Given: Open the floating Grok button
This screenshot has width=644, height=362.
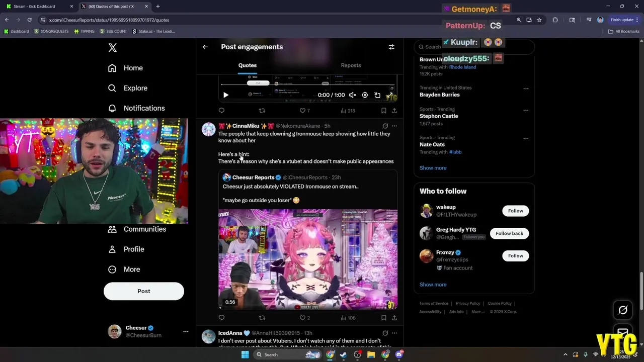Looking at the screenshot, I should point(623,310).
